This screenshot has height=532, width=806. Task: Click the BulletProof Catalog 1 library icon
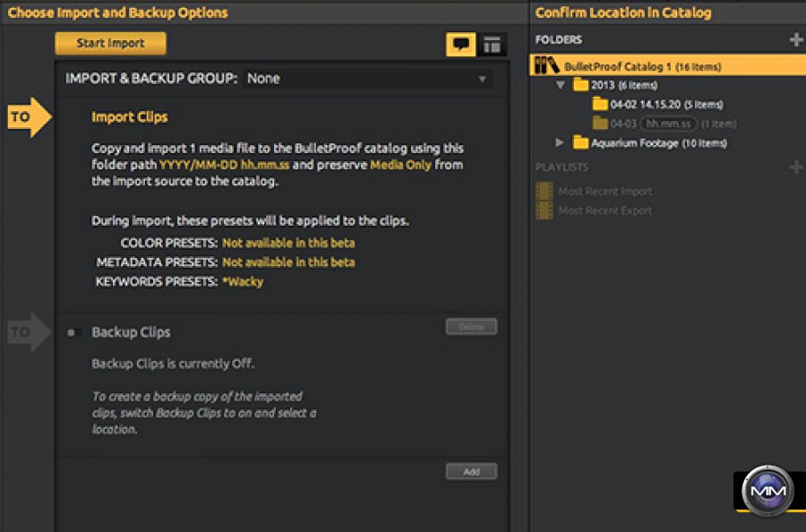(546, 65)
